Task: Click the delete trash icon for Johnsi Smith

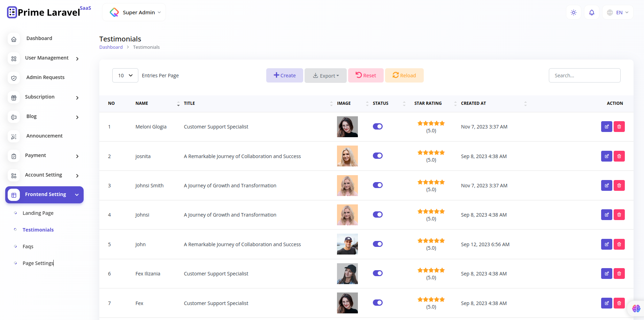Action: tap(619, 185)
